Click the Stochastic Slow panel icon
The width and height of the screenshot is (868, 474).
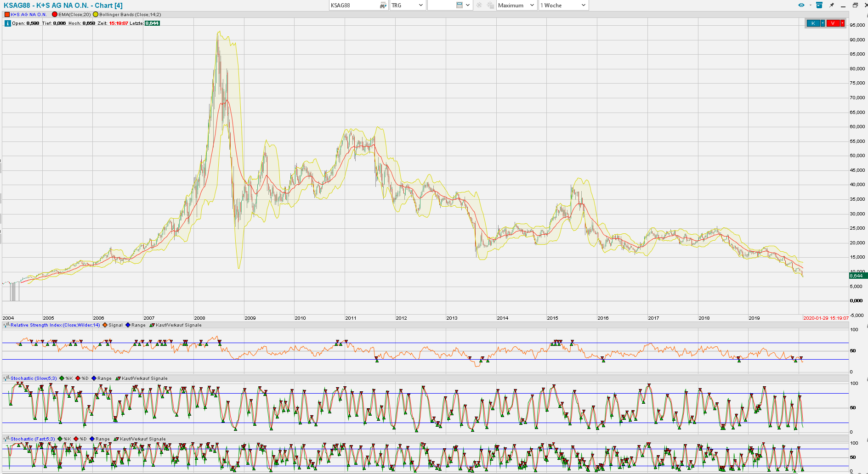(6, 378)
